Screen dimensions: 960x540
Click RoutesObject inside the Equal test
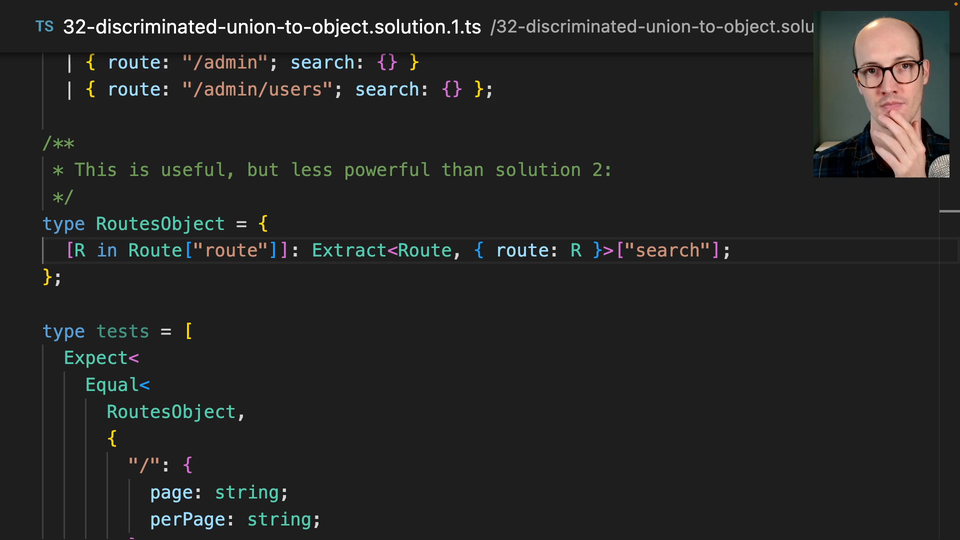[x=172, y=412]
